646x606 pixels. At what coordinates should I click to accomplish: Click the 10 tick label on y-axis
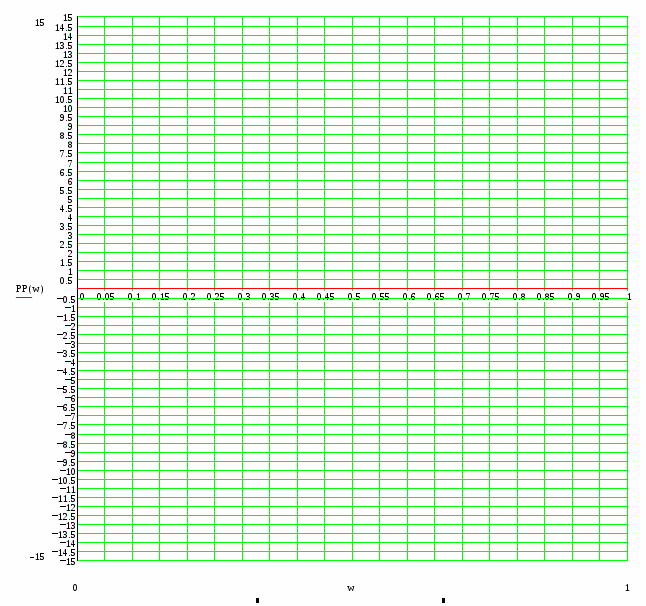[68, 108]
